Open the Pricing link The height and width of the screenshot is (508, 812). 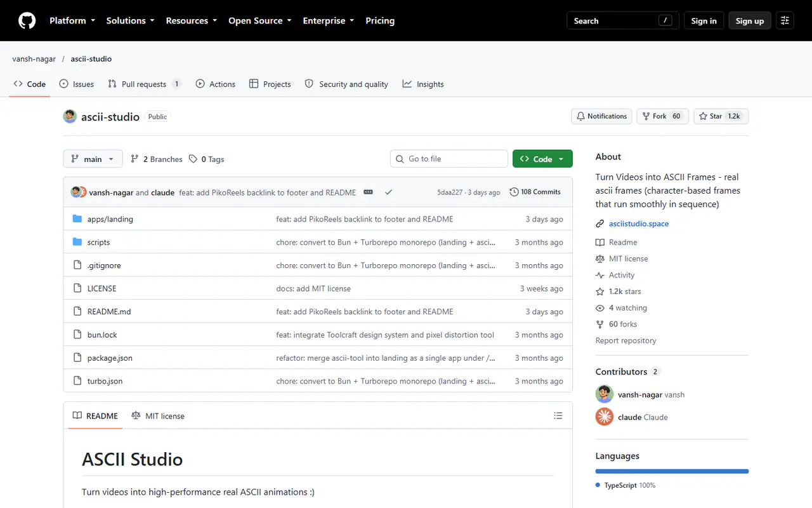(380, 21)
